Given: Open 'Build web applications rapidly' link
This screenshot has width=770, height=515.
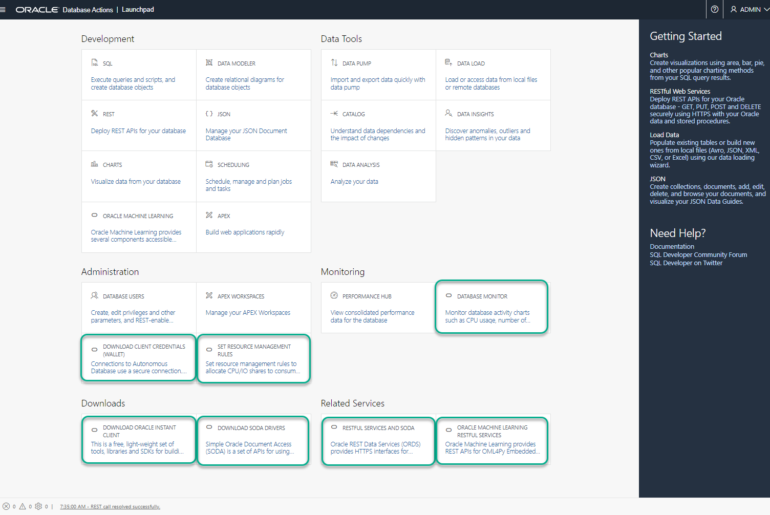Looking at the screenshot, I should [x=245, y=232].
